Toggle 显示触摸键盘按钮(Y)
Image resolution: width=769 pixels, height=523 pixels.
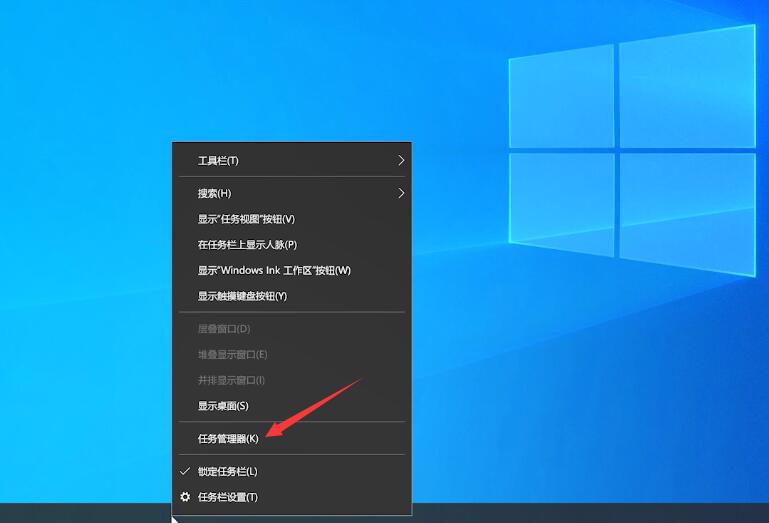click(x=292, y=296)
